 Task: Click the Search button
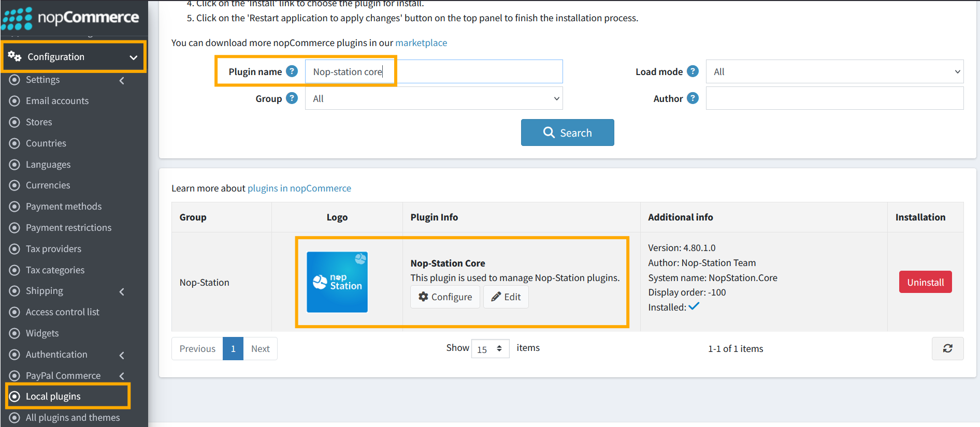(x=568, y=132)
